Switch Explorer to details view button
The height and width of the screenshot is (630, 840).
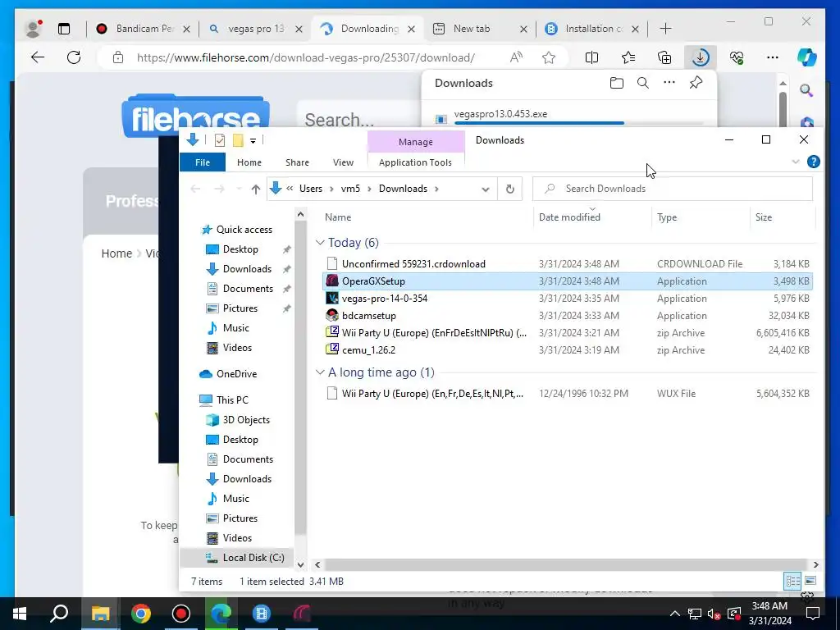pos(792,581)
